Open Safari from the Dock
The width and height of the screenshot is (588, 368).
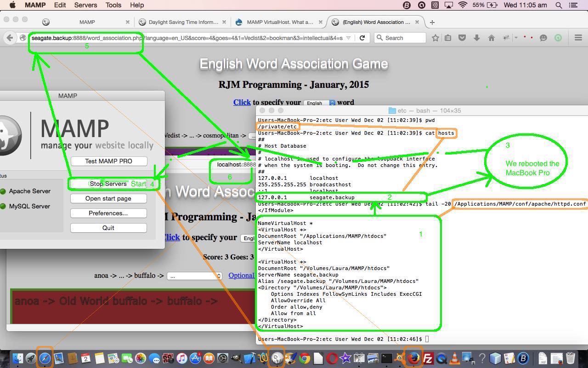(45, 358)
